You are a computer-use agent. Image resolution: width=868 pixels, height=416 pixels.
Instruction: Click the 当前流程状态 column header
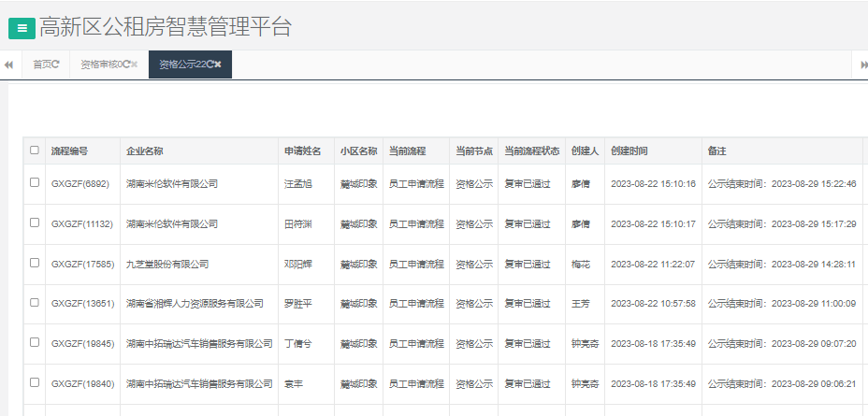coord(531,151)
